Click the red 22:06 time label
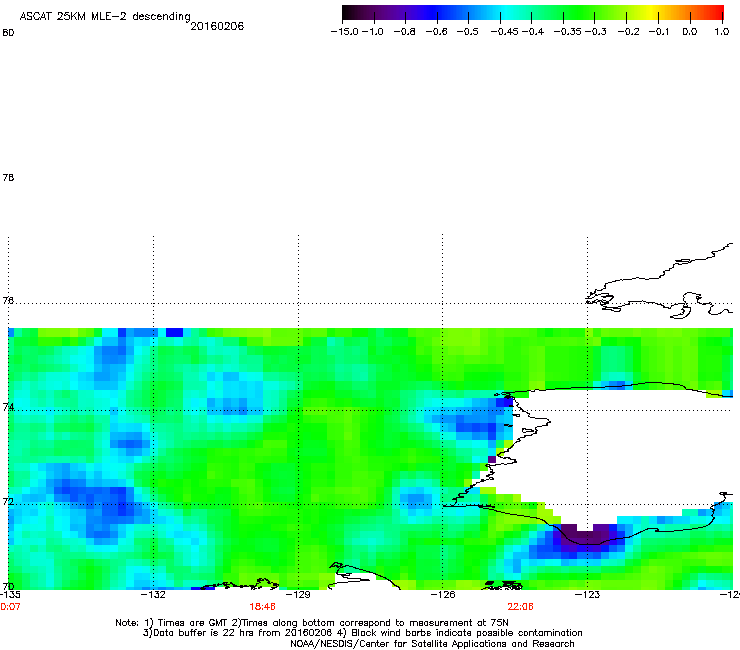The height and width of the screenshot is (650, 740). click(520, 607)
